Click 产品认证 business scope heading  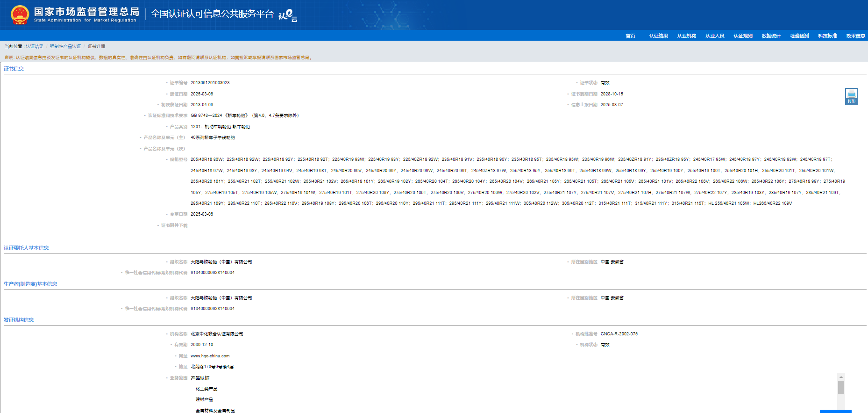(x=200, y=378)
